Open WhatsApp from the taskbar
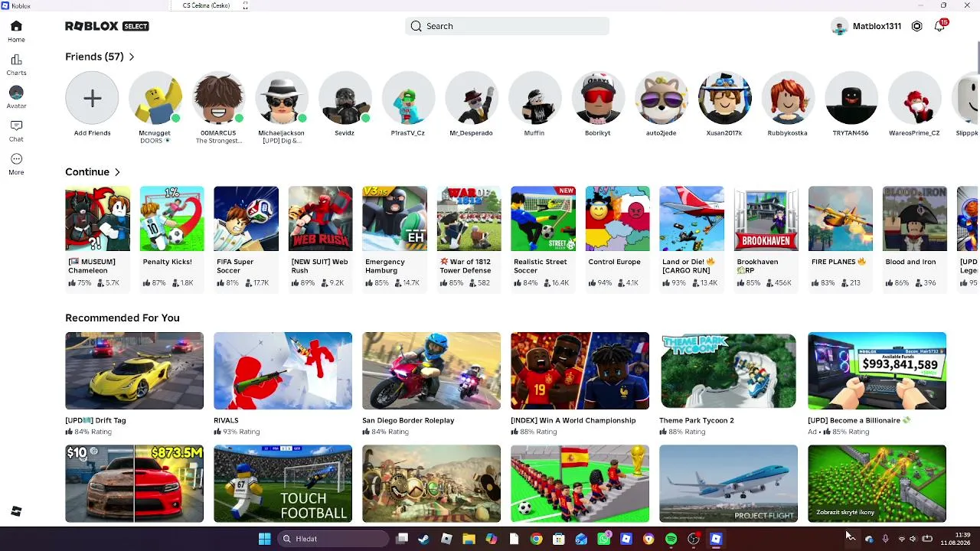Viewport: 980px width, 551px height. (x=604, y=539)
